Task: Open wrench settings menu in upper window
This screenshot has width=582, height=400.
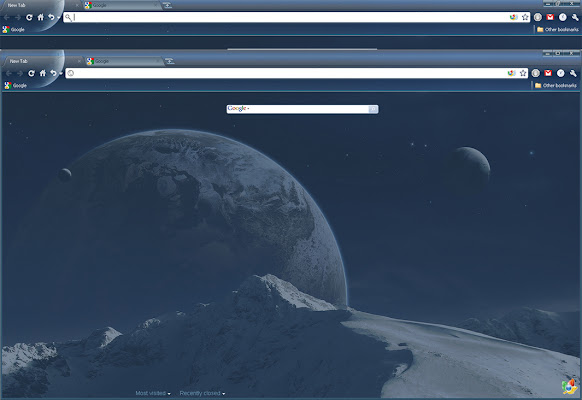Action: pyautogui.click(x=575, y=17)
